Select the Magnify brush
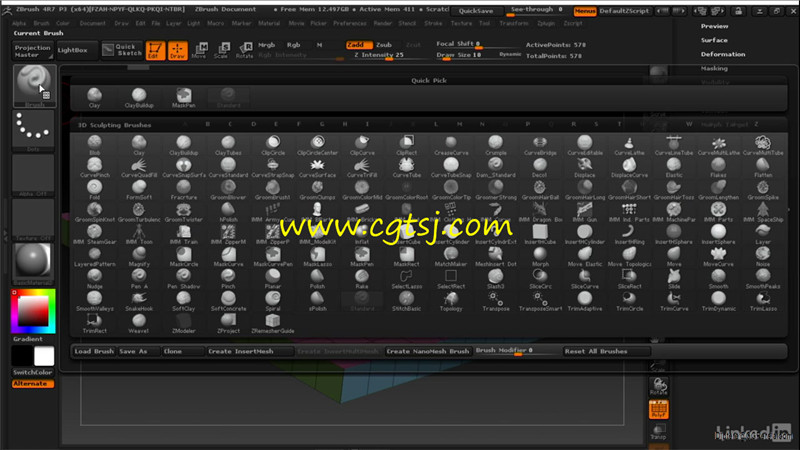This screenshot has height=450, width=800. coord(139,257)
